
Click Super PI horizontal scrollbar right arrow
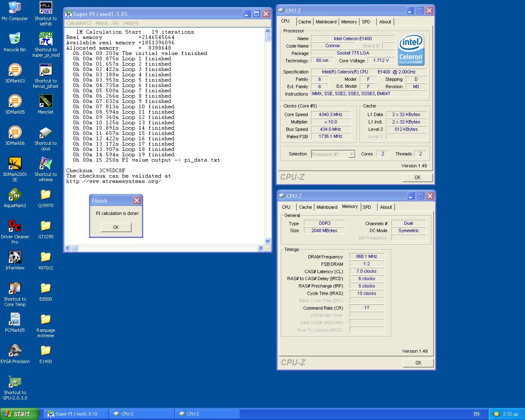[x=260, y=248]
